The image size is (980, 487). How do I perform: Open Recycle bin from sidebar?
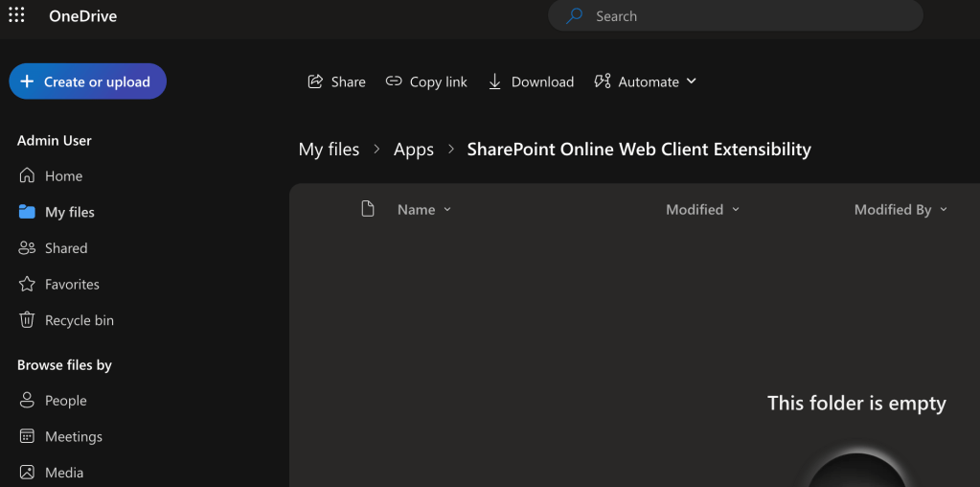pyautogui.click(x=28, y=320)
